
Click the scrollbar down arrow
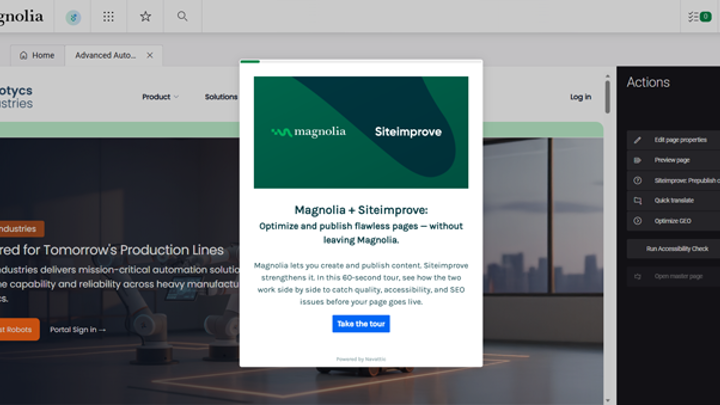pyautogui.click(x=608, y=401)
